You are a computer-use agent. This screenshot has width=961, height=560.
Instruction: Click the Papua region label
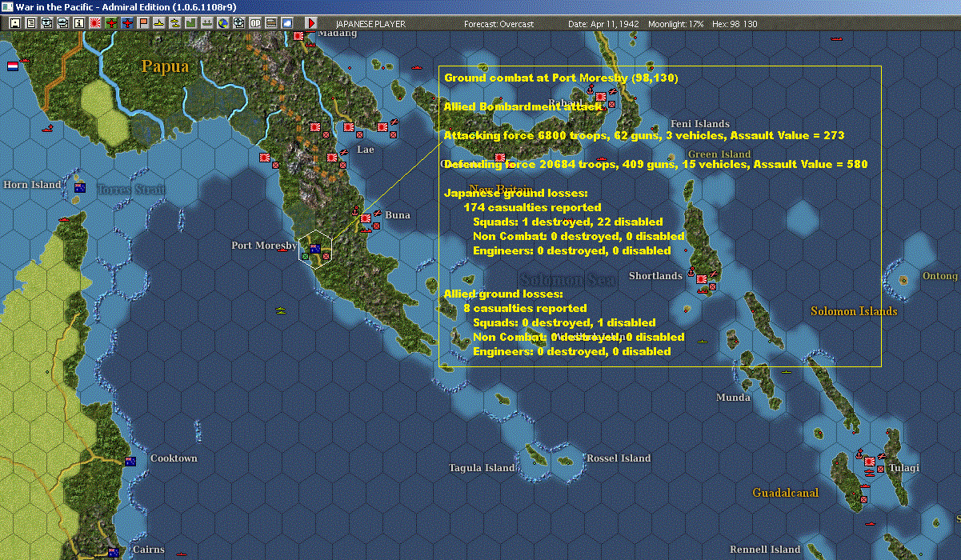pos(165,66)
